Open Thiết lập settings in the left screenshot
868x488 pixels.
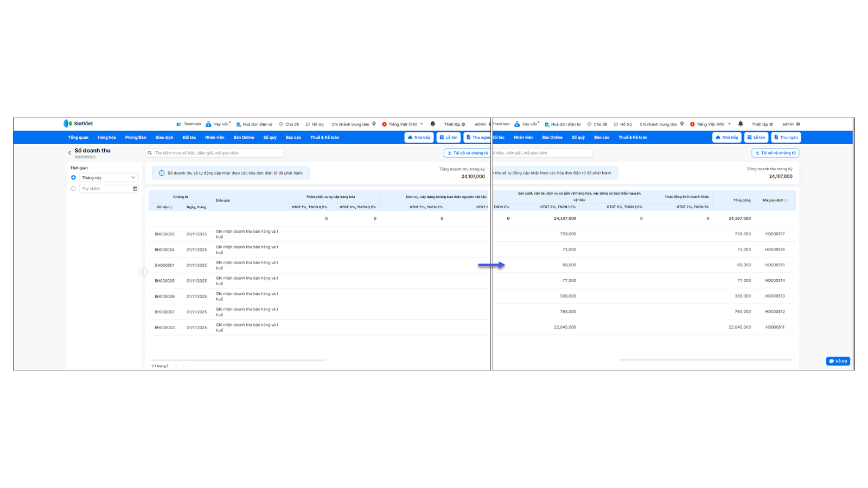[x=455, y=124]
